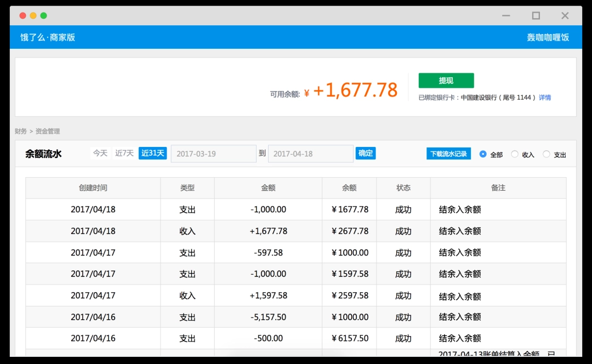Click the start date field showing 2017-03-19
The width and height of the screenshot is (592, 364).
(213, 153)
